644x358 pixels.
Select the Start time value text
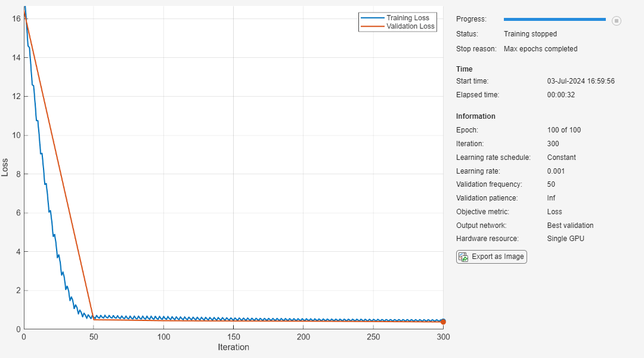coord(581,81)
